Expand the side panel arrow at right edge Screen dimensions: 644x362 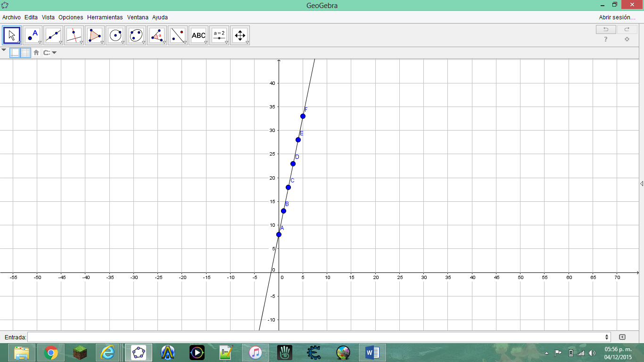click(x=642, y=183)
